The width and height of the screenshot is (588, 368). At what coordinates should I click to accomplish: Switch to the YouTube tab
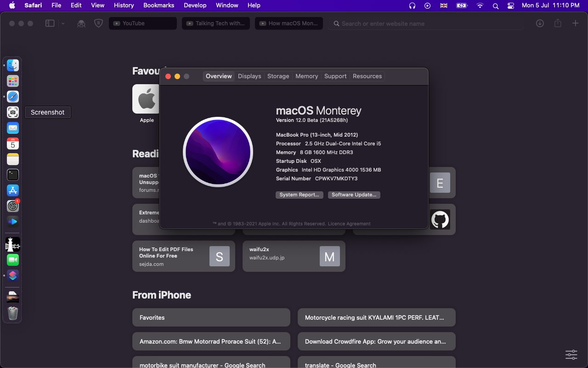[143, 23]
